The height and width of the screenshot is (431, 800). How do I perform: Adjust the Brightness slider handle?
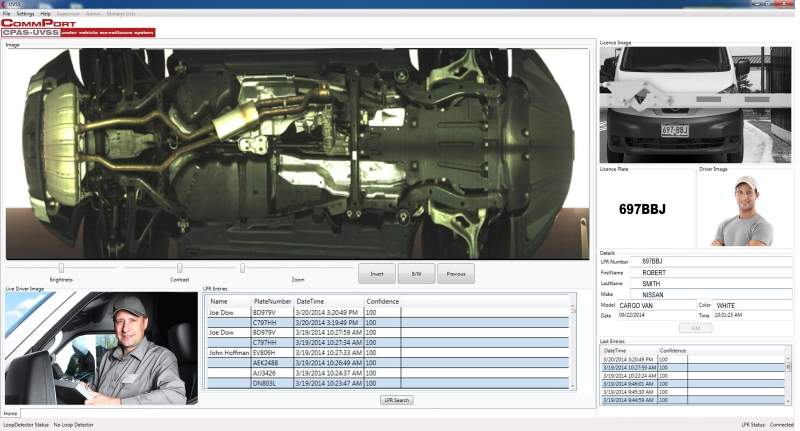point(61,267)
